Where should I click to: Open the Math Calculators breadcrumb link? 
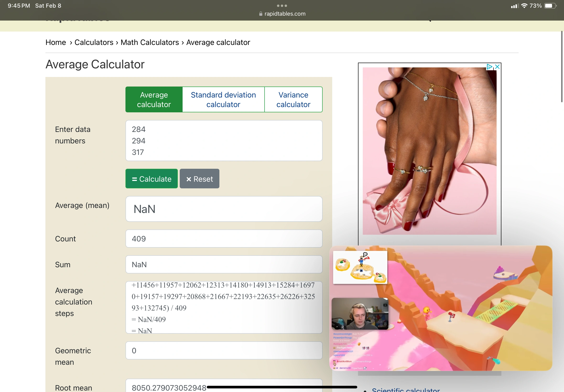coord(150,42)
